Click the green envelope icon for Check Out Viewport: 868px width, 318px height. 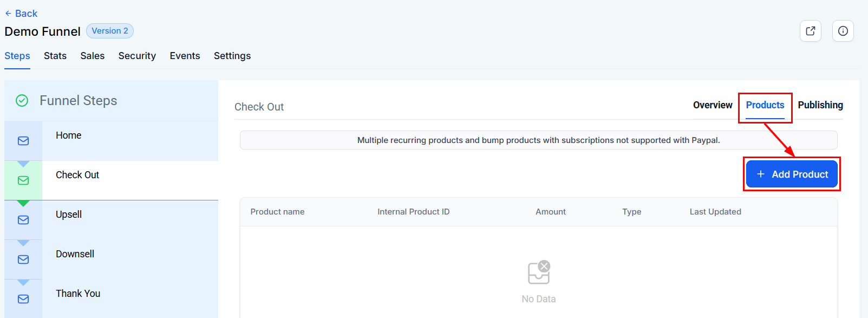click(23, 180)
